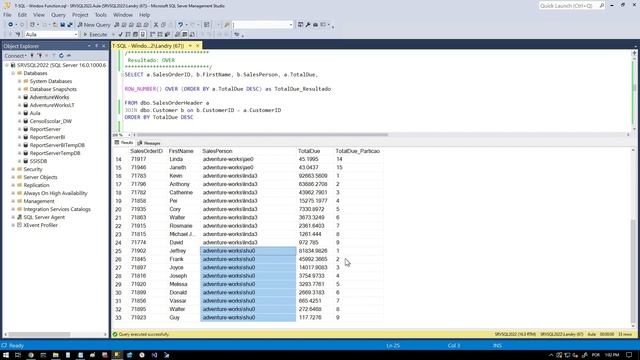Click the SalesOrderID column header
640x360 pixels.
(147, 151)
